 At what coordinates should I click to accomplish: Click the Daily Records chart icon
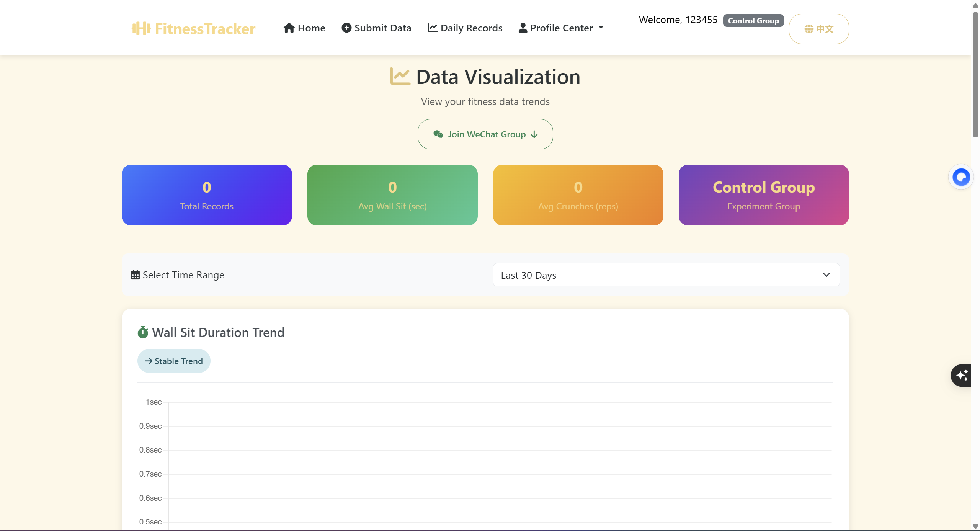[x=432, y=28]
